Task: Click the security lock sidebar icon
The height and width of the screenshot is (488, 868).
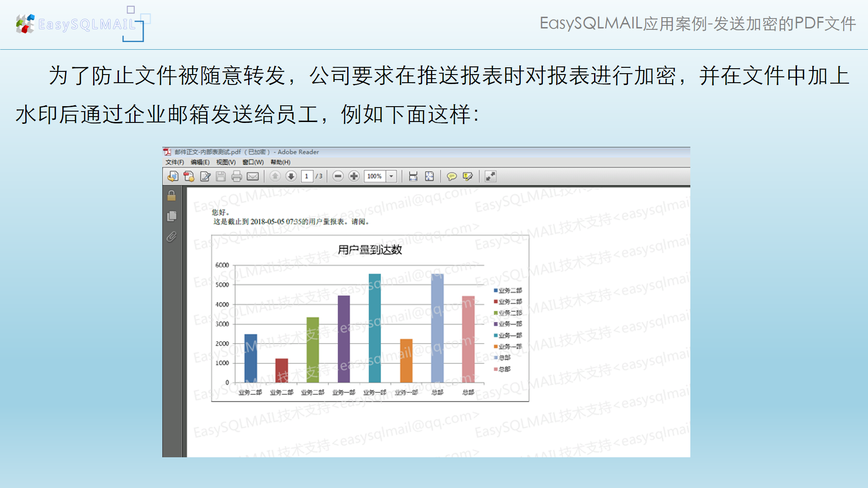Action: 171,195
